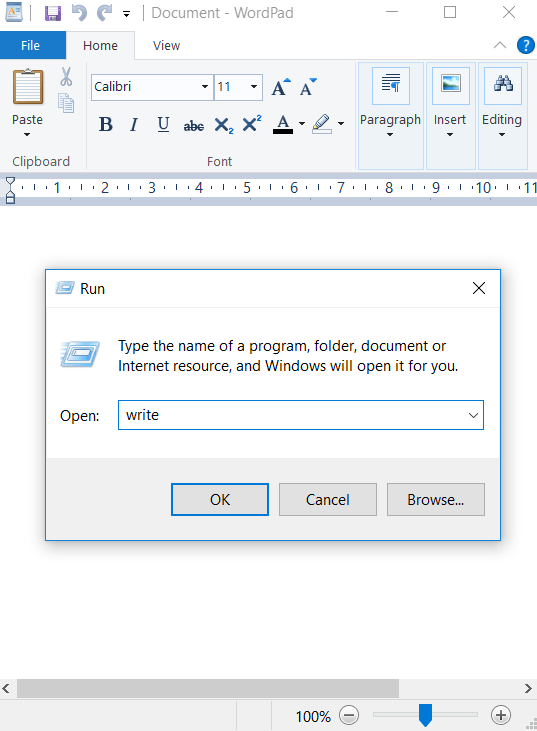Screen dimensions: 537x731
Task: Click the Cut scissors icon
Action: pos(66,76)
